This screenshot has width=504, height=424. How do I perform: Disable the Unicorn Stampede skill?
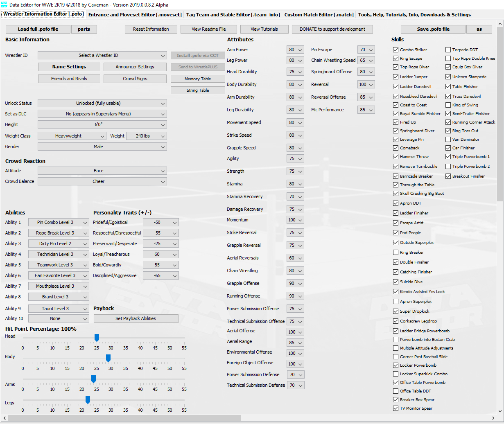tap(448, 77)
